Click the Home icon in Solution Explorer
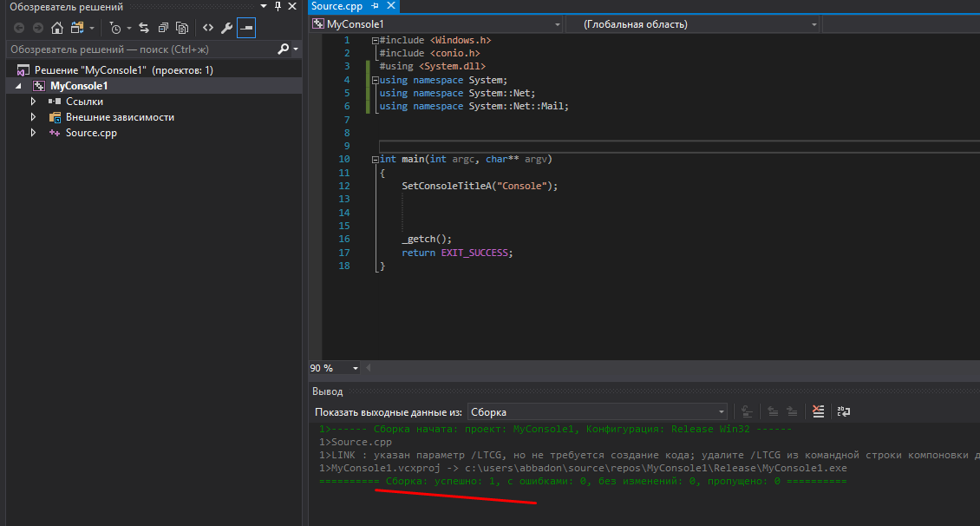 [57, 28]
